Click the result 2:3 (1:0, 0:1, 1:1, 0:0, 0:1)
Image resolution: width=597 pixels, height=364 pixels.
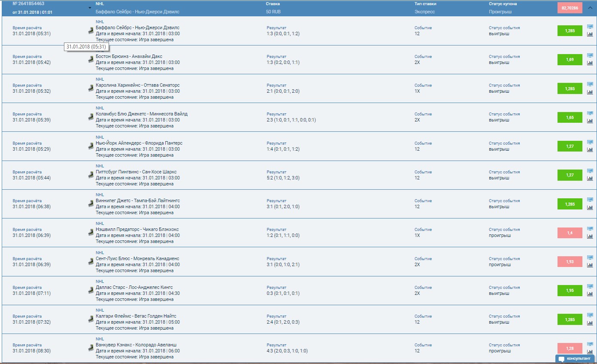(291, 120)
